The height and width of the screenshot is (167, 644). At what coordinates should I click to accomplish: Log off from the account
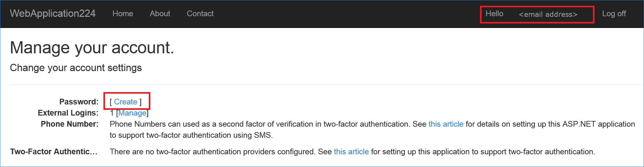[614, 14]
